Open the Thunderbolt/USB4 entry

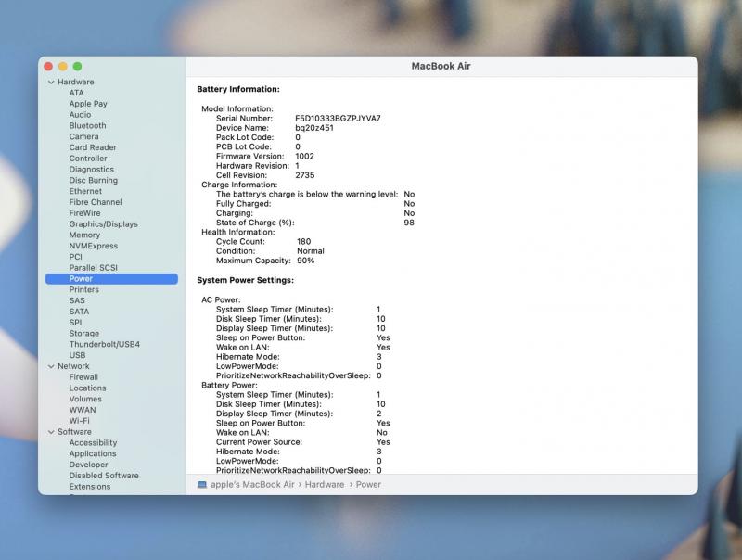pyautogui.click(x=104, y=345)
